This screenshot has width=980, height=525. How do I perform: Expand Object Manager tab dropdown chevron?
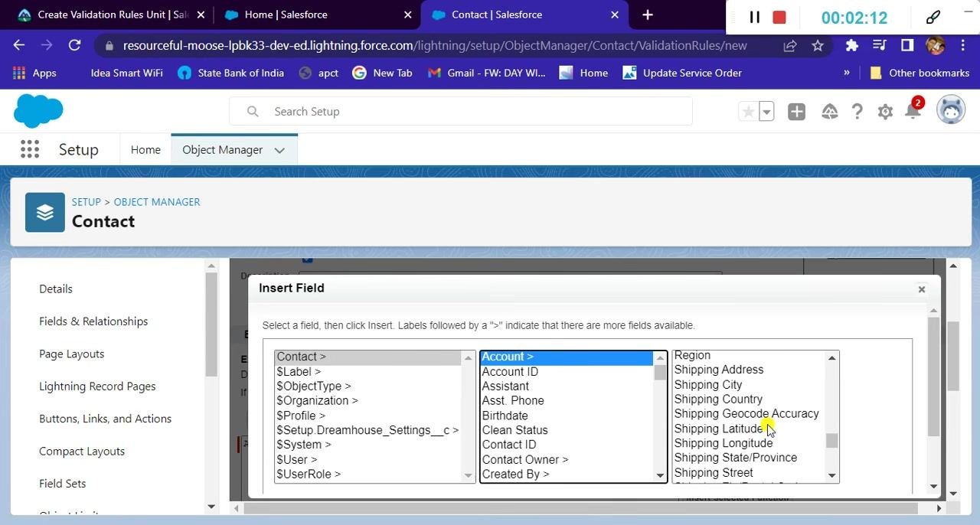(279, 150)
